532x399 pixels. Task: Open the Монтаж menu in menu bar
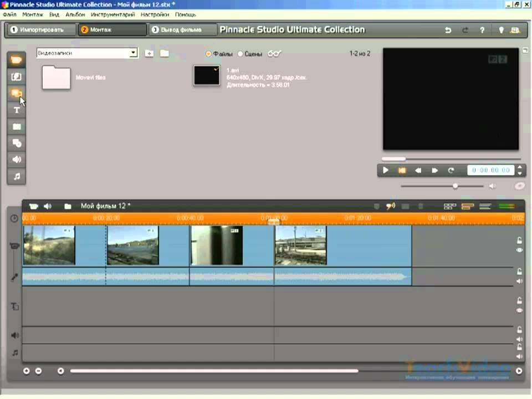coord(33,14)
